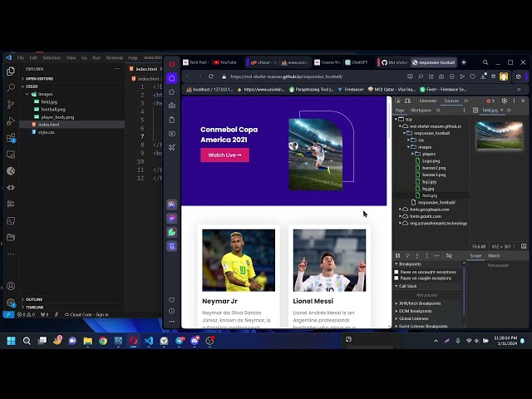Expand players folder in DevTools tree
This screenshot has height=399, width=532.
412,154
